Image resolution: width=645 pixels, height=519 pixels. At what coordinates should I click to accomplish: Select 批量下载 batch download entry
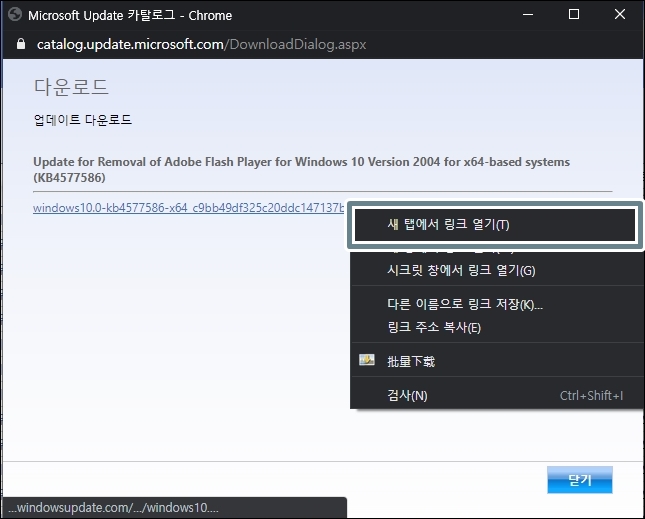tap(497, 361)
